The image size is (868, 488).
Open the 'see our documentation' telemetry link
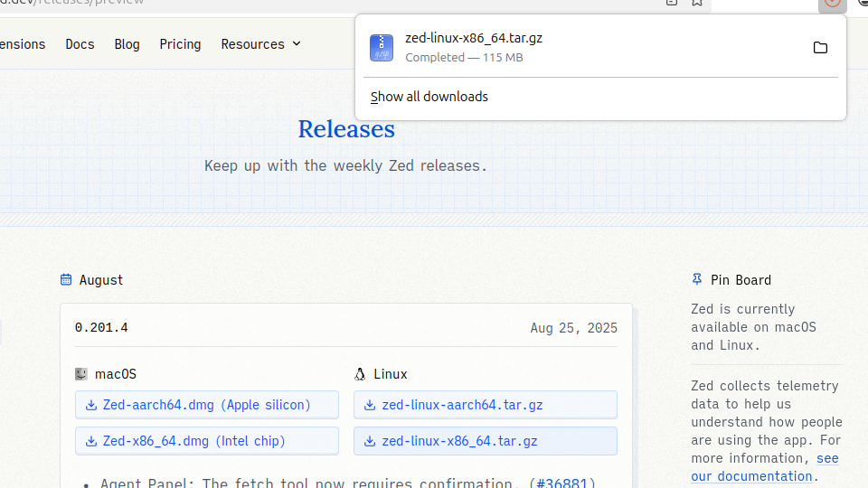(x=765, y=467)
